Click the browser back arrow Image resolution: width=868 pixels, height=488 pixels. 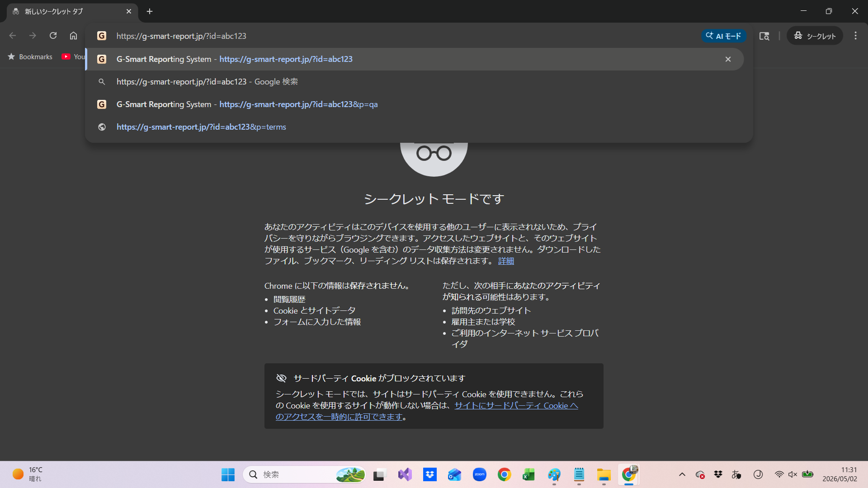pos(13,36)
